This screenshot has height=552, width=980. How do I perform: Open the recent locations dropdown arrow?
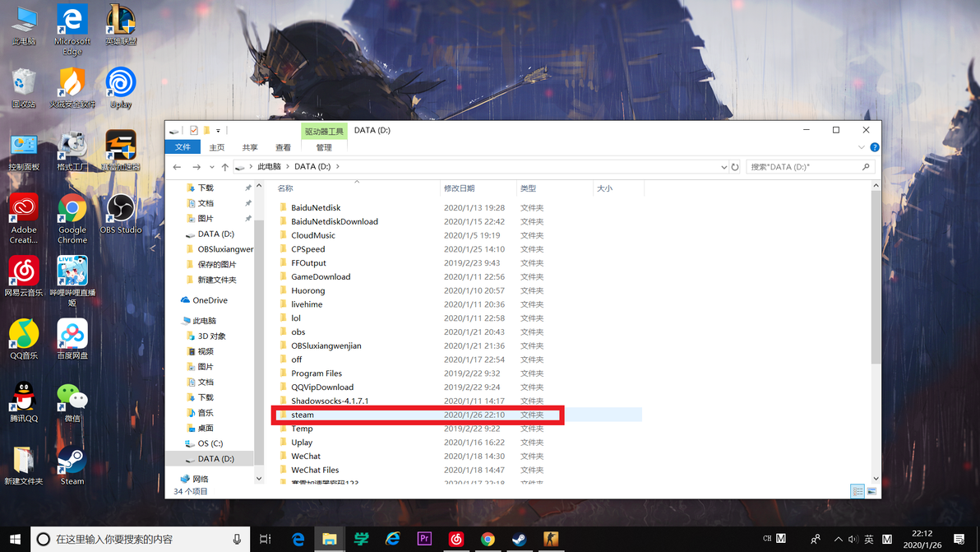click(212, 167)
